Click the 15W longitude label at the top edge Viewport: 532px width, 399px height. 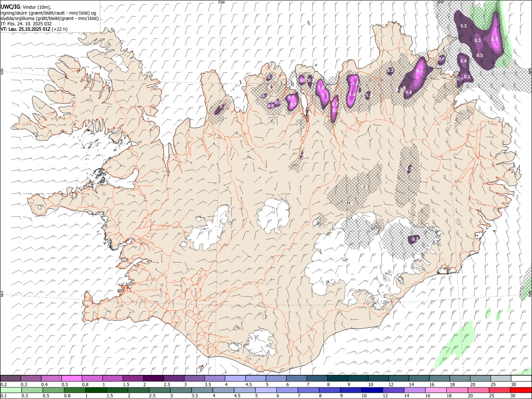point(441,2)
